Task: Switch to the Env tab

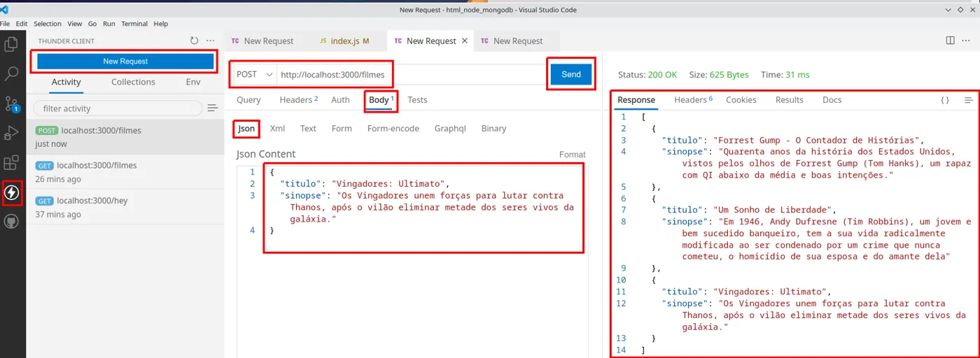Action: coord(193,82)
